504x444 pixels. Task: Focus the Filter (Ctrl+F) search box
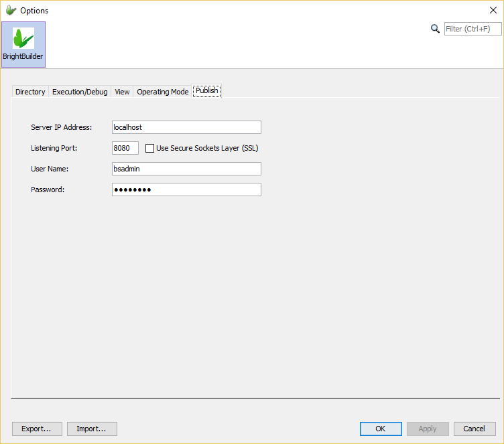point(472,29)
